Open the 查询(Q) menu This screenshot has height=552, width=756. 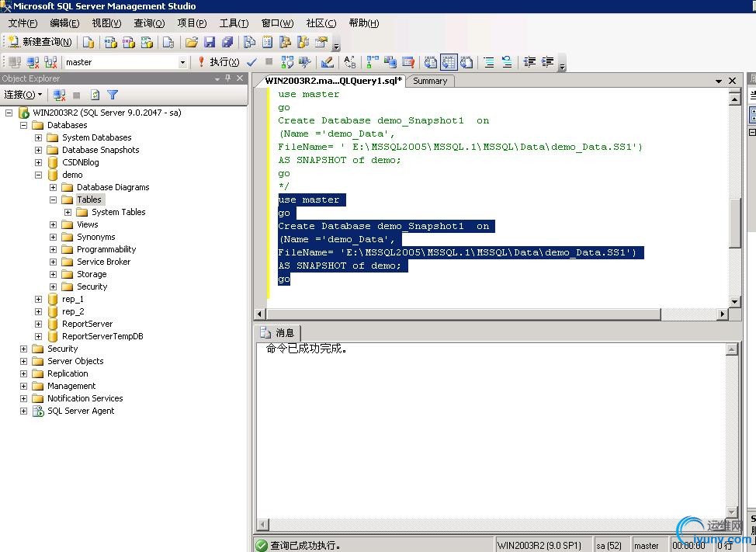pos(149,23)
